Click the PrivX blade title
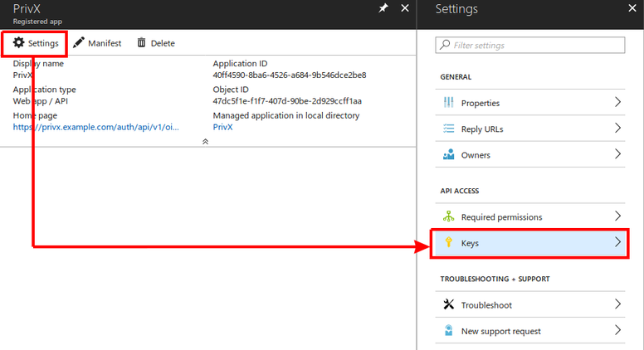This screenshot has width=644, height=350. coord(27,8)
